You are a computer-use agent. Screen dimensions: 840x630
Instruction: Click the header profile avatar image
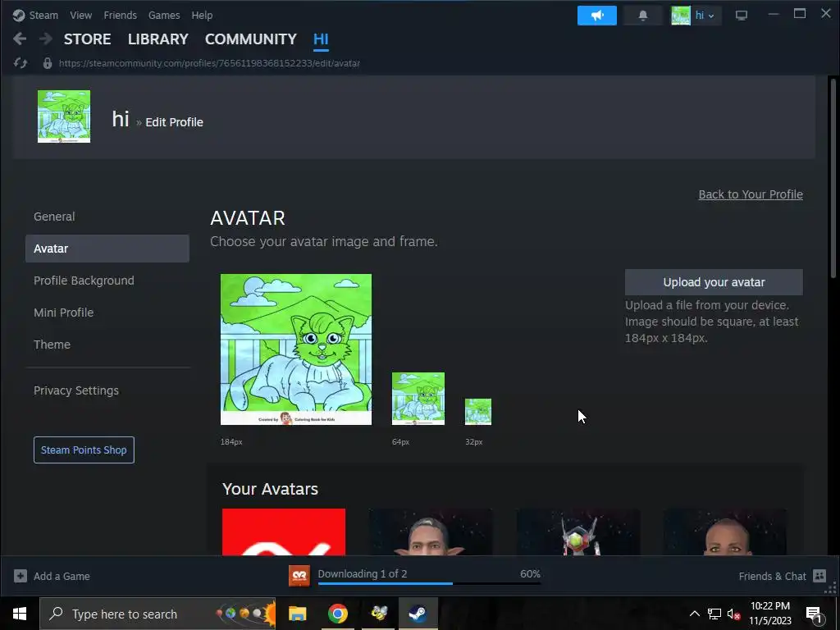tap(64, 116)
